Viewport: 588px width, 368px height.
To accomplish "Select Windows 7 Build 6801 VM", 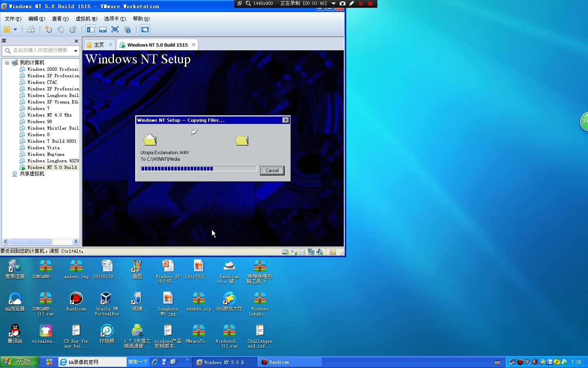I will pos(48,141).
